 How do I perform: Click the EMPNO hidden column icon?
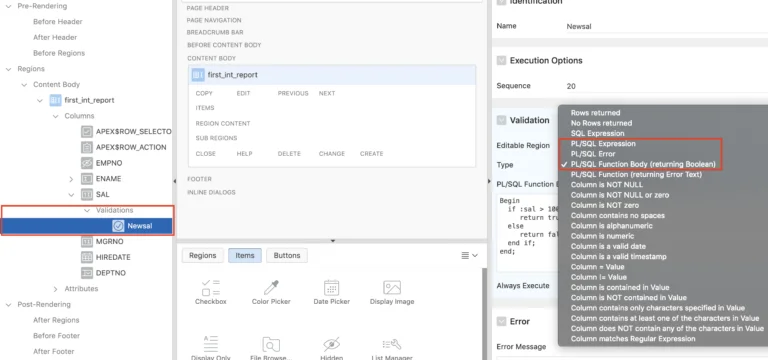point(87,163)
